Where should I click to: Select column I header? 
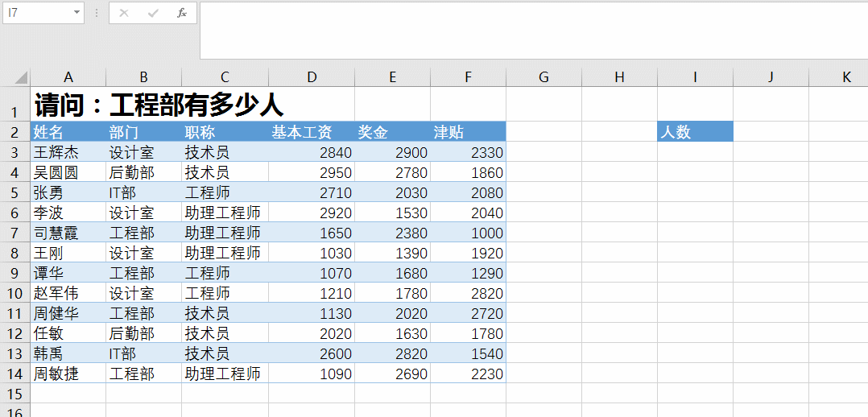[x=695, y=77]
